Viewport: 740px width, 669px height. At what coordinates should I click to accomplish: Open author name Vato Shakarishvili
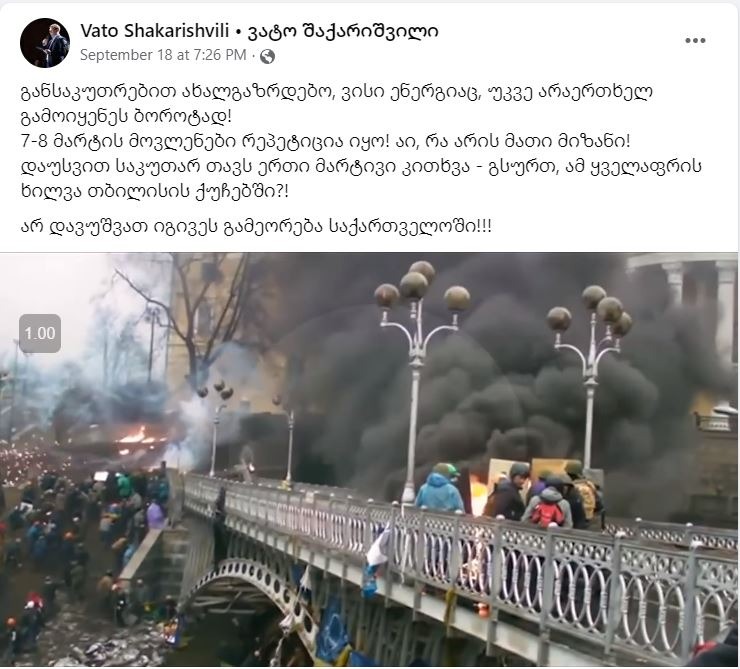click(155, 31)
